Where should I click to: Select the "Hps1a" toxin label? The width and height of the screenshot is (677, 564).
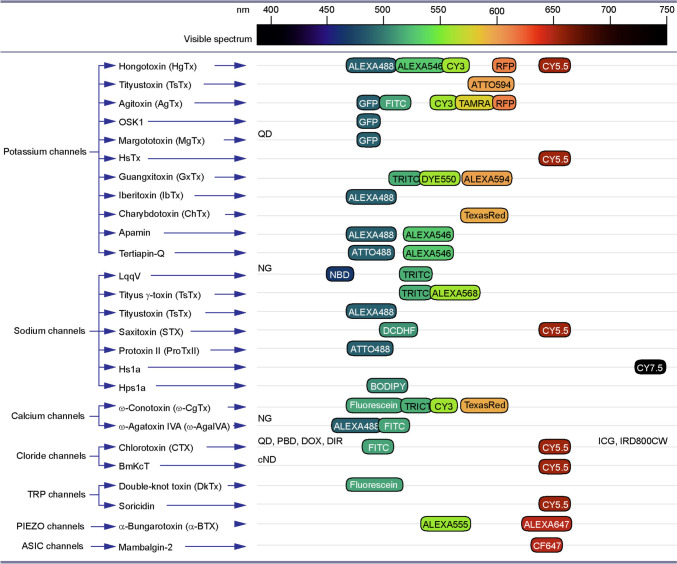pos(132,388)
